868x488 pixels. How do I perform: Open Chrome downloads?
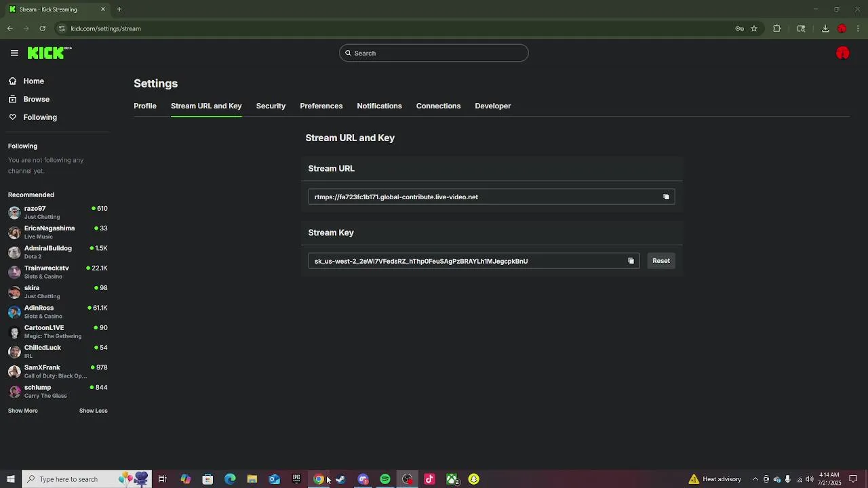pyautogui.click(x=825, y=28)
